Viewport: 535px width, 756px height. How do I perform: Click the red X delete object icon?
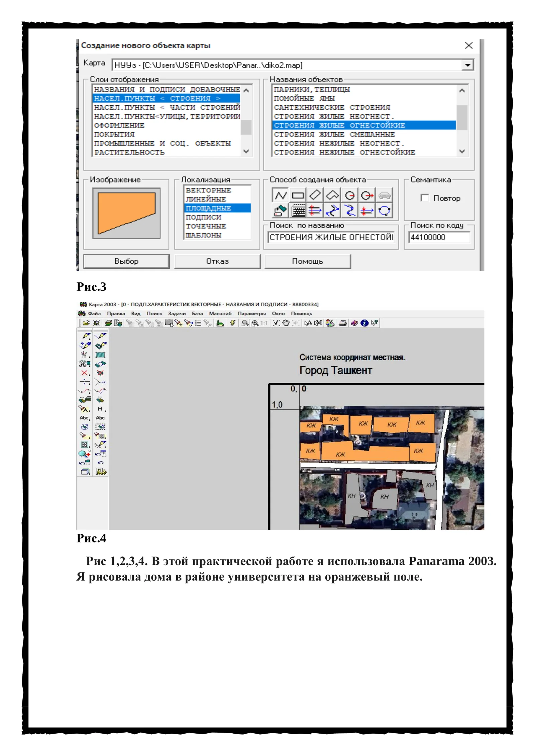click(x=85, y=373)
